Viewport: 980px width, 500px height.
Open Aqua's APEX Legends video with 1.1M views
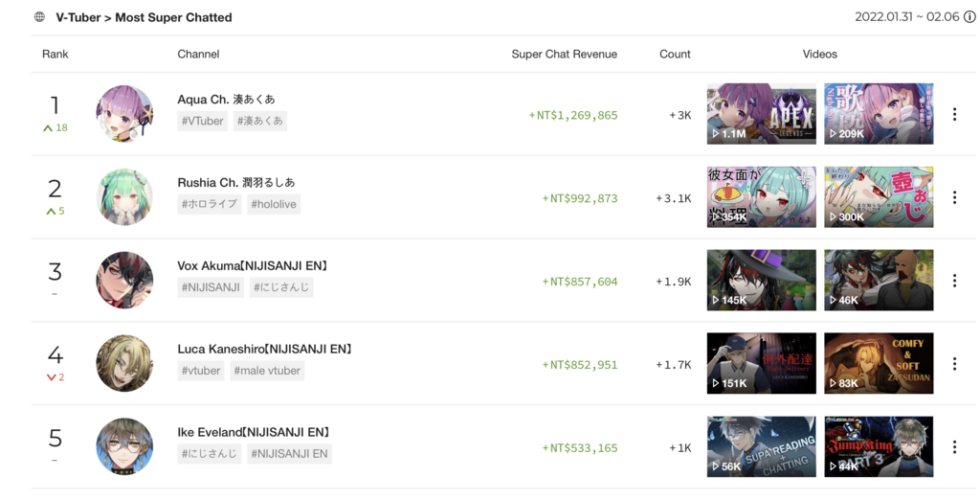[x=761, y=114]
